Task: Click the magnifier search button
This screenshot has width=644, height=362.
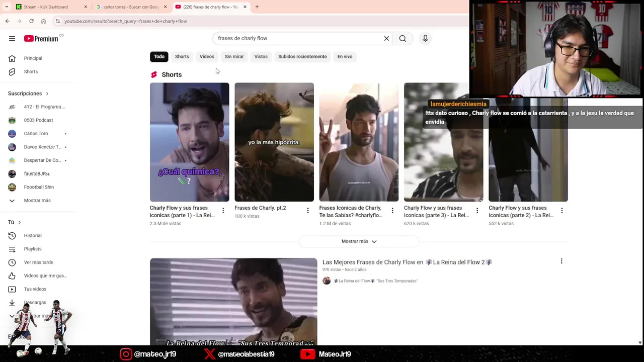Action: 403,38
